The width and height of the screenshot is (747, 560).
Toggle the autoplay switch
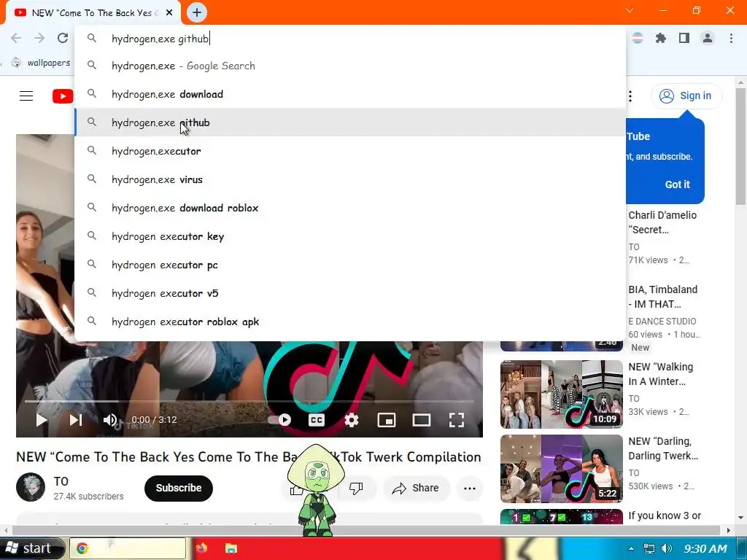279,419
